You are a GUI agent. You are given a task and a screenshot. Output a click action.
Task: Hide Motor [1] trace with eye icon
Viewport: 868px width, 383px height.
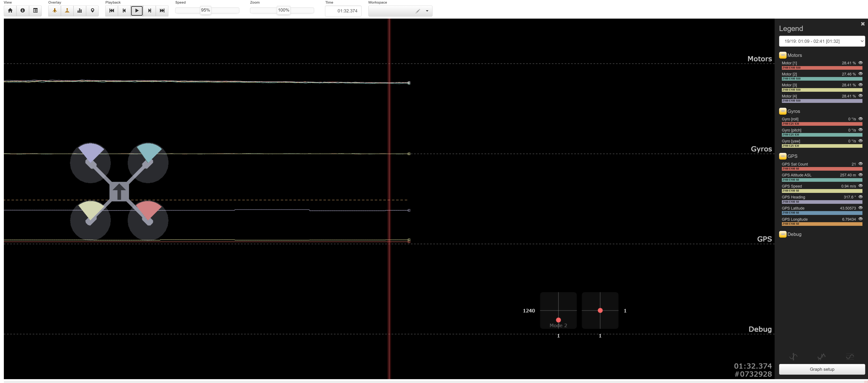point(860,63)
